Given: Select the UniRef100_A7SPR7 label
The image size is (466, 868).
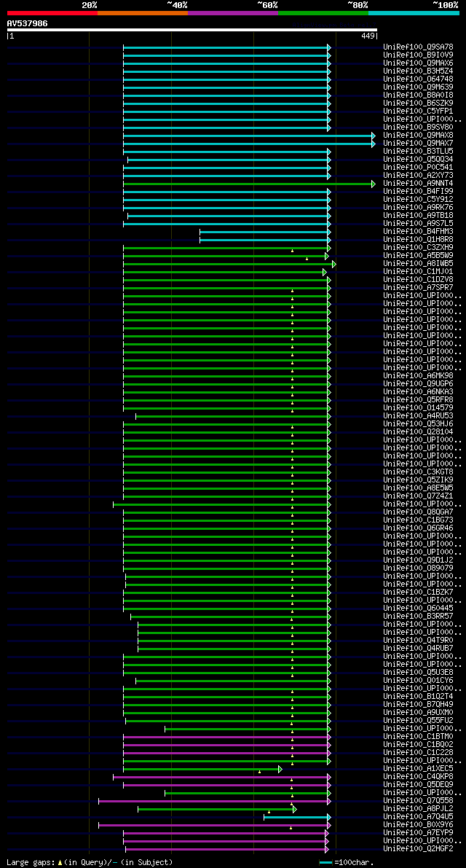Looking at the screenshot, I should click(418, 288).
